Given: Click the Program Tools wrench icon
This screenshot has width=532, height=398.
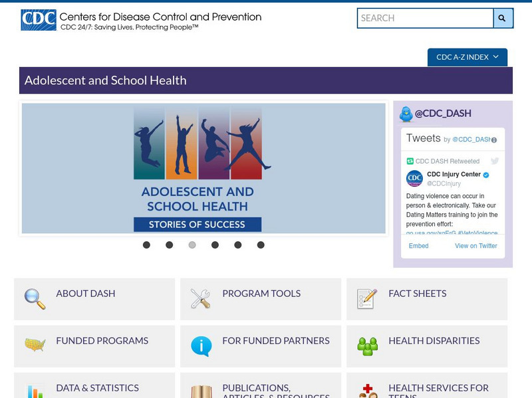Looking at the screenshot, I should coord(201,299).
